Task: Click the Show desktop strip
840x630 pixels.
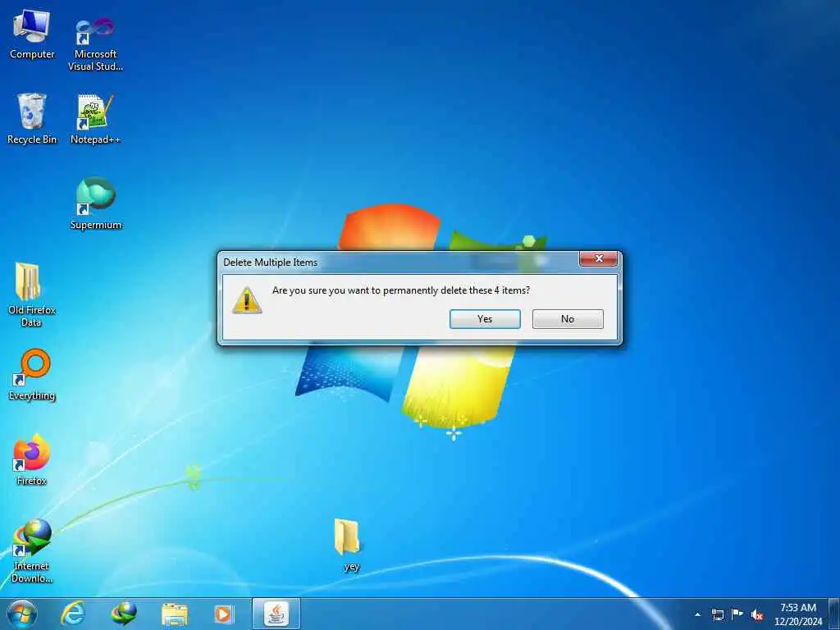Action: tap(834, 614)
